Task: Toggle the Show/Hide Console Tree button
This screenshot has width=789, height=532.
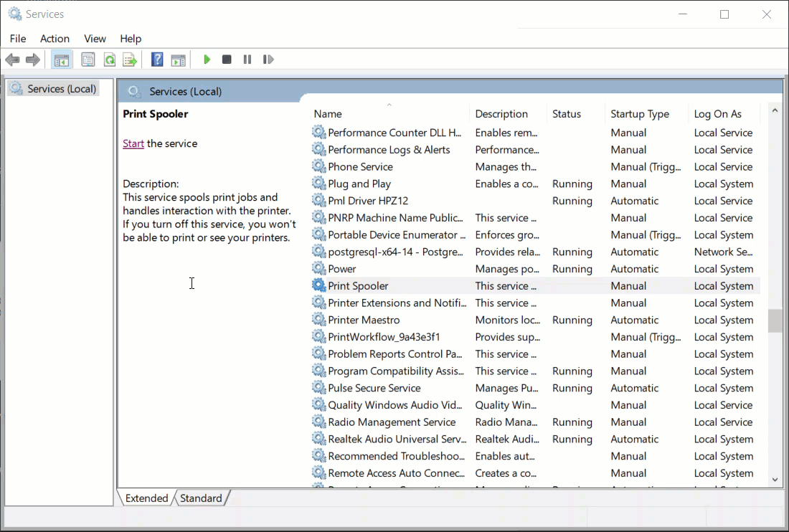Action: tap(62, 60)
